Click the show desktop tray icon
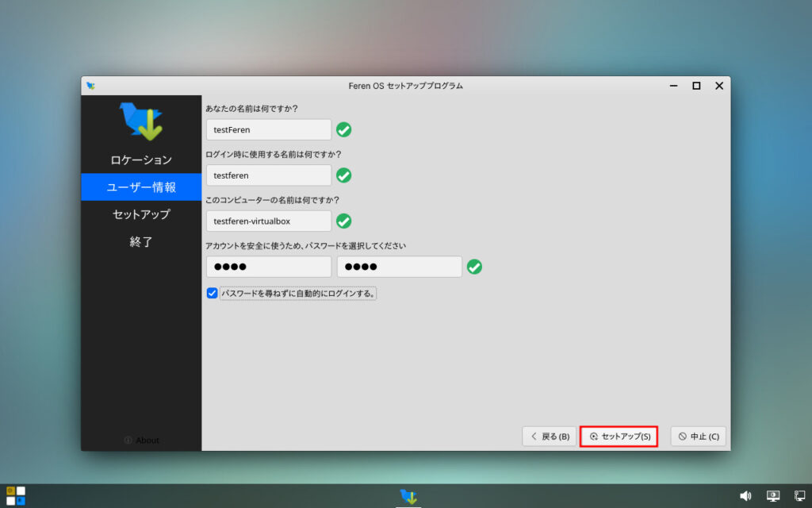812x508 pixels. coord(799,495)
